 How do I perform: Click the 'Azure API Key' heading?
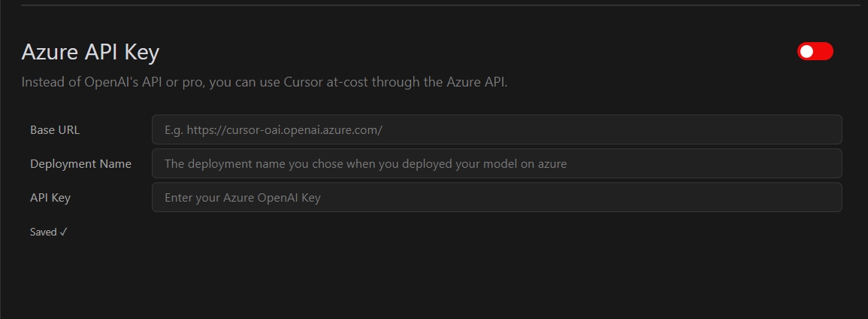[90, 52]
